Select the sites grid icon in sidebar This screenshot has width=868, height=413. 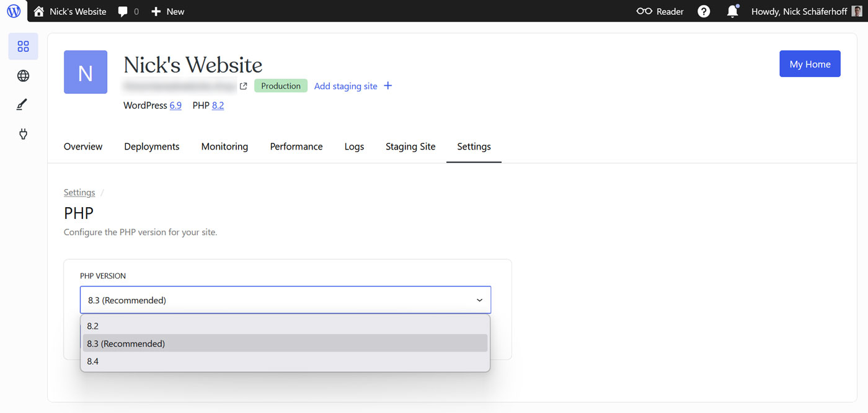pos(23,46)
